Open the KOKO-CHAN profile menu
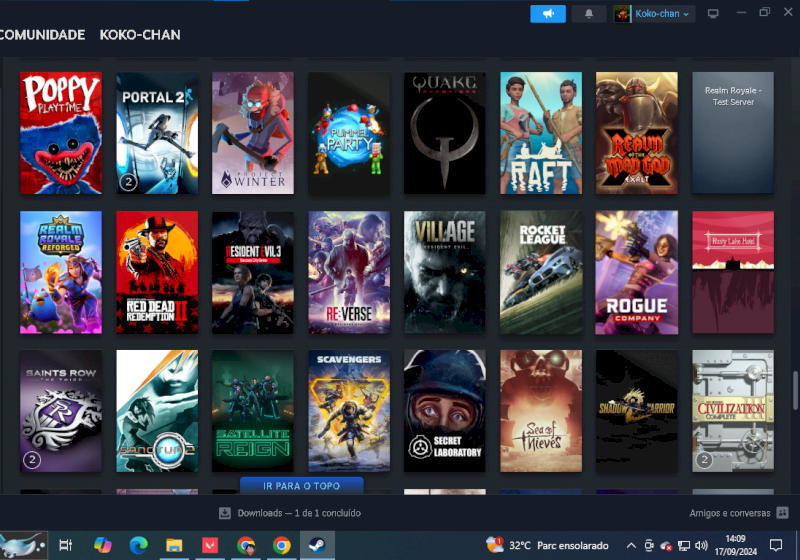This screenshot has width=800, height=560. (140, 35)
